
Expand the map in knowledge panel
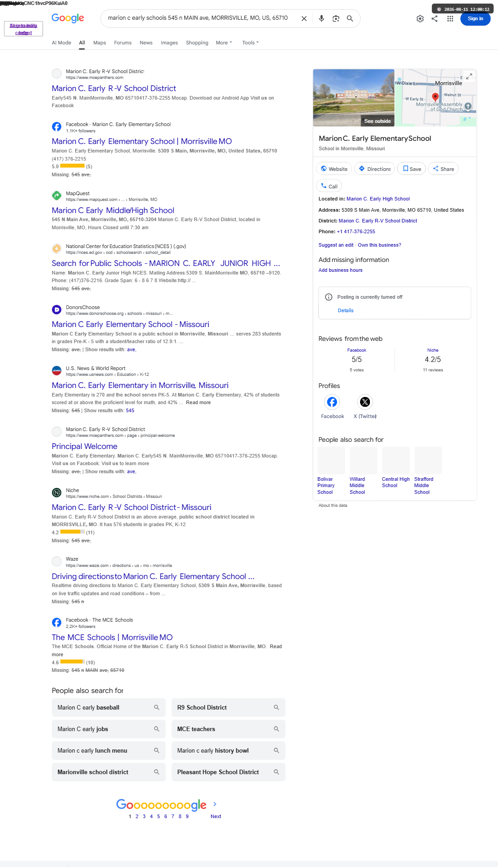click(469, 76)
